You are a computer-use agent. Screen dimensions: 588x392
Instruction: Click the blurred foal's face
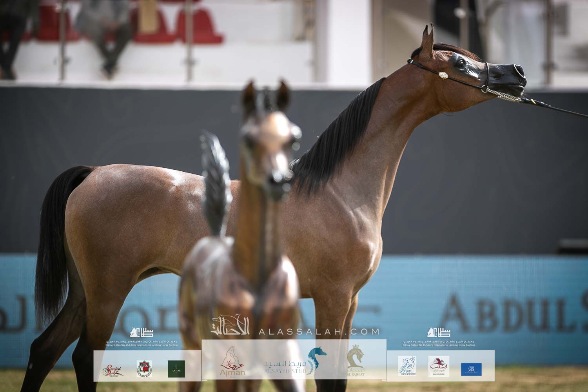pyautogui.click(x=270, y=153)
